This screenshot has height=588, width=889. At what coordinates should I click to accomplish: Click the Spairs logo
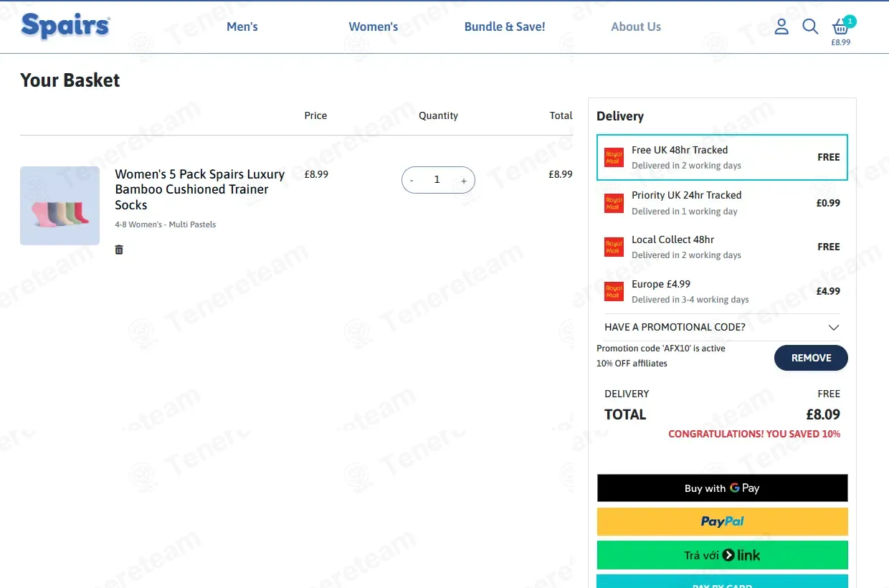coord(65,27)
